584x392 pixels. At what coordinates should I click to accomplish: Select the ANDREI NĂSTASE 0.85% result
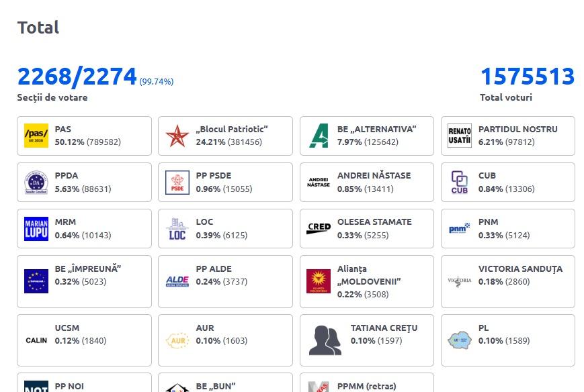[x=366, y=189]
